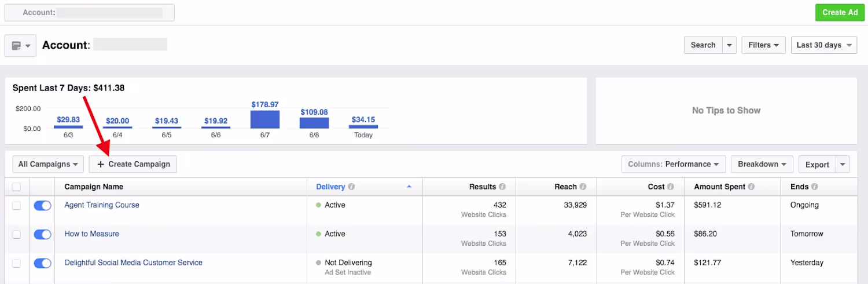This screenshot has height=284, width=868.
Task: Click the Spent Last 7 Days heading
Action: [69, 88]
